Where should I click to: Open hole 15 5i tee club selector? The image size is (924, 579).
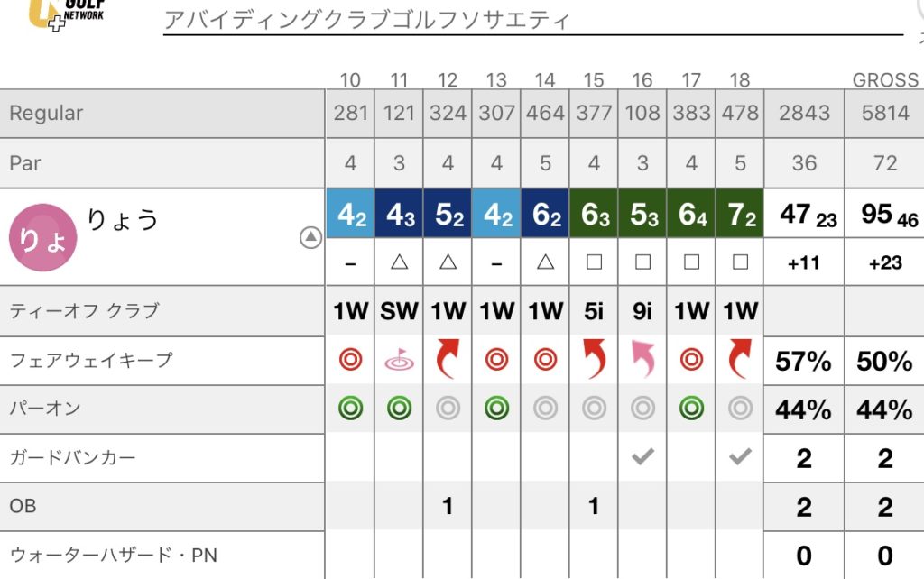pos(594,311)
